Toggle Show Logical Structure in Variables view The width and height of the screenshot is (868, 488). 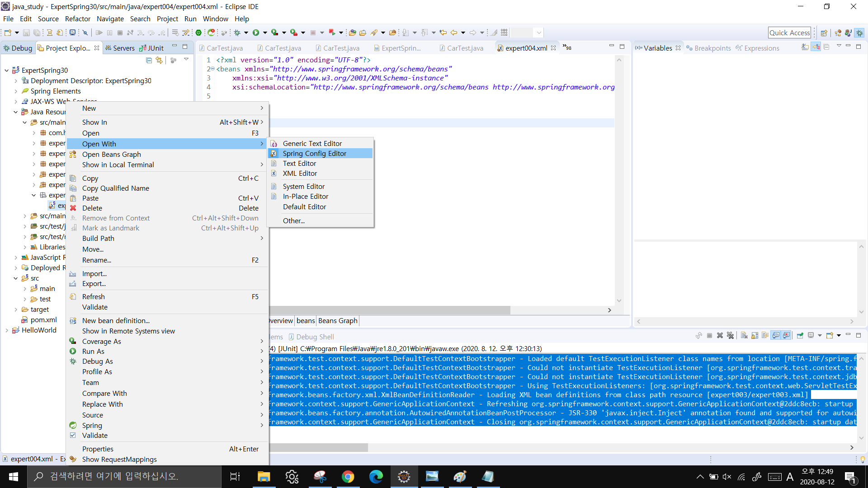816,47
